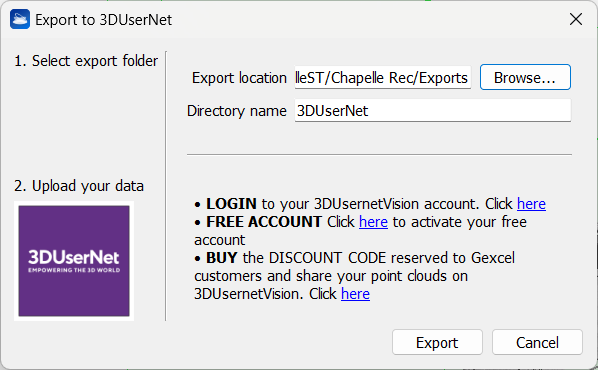Click the purple 3DUserNet logo

pos(74,261)
